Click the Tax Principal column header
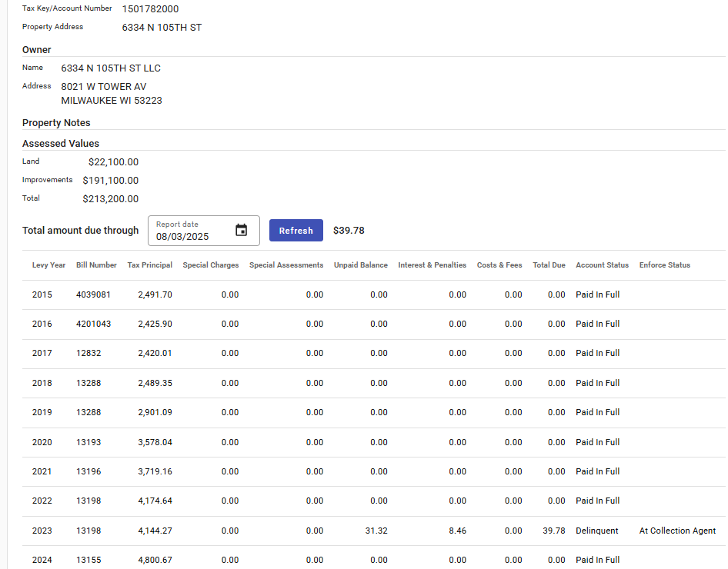Screen dimensions: 728x569 click(149, 265)
